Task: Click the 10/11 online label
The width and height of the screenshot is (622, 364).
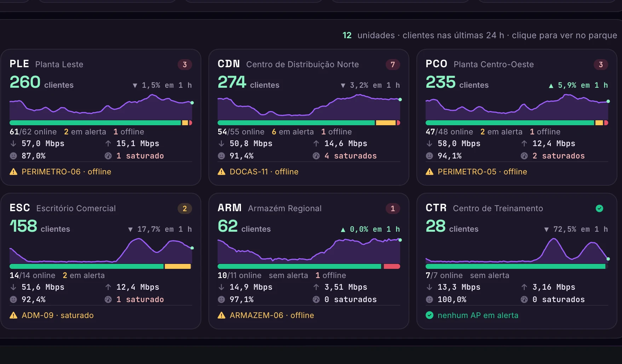Action: [240, 275]
